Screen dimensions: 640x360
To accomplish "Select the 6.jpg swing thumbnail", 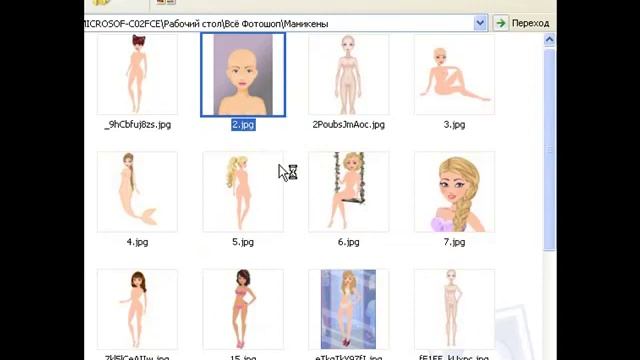I will [349, 192].
